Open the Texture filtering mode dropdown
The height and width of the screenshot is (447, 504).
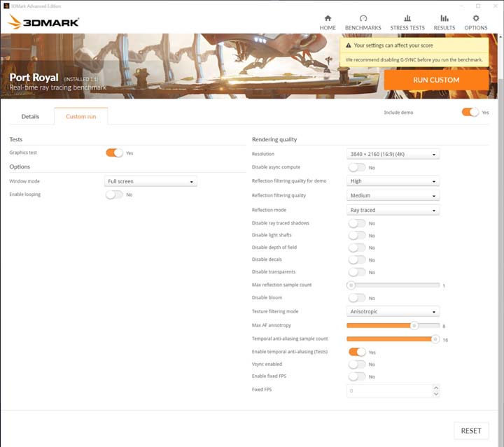[393, 311]
